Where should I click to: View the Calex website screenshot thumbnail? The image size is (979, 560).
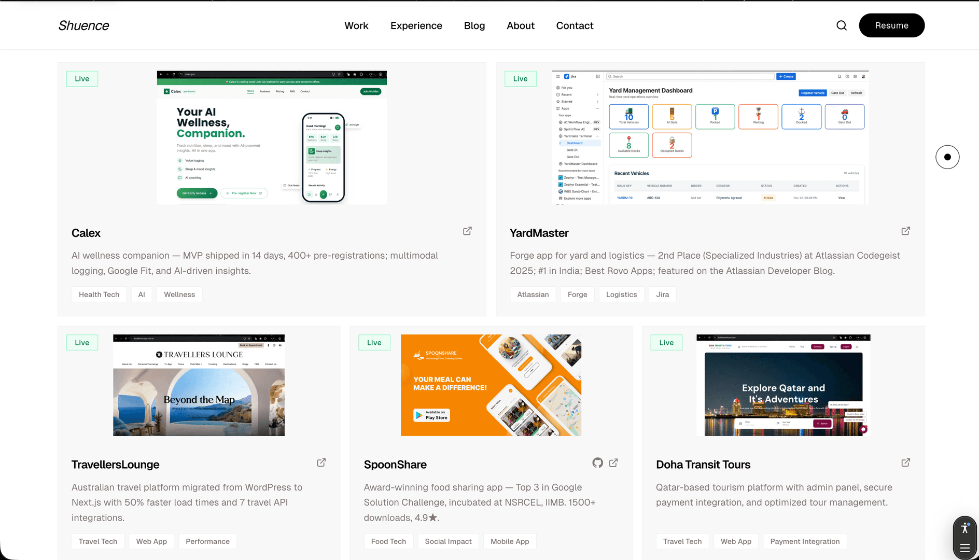272,137
